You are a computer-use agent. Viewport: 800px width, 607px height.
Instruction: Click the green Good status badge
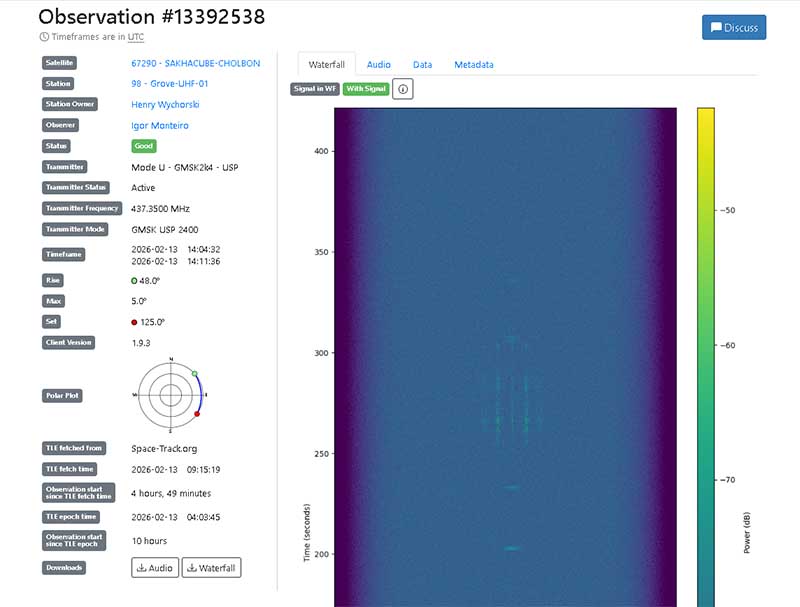pyautogui.click(x=144, y=146)
